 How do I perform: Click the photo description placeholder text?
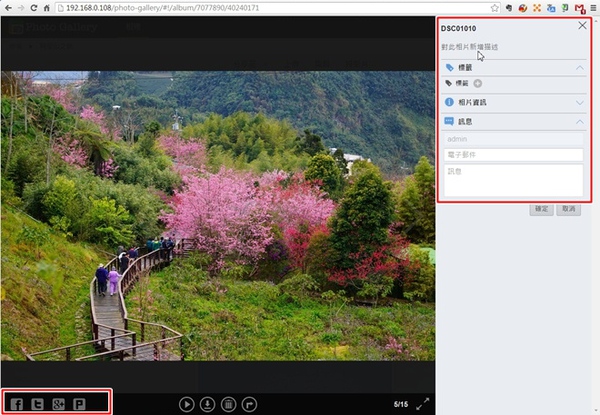point(470,47)
